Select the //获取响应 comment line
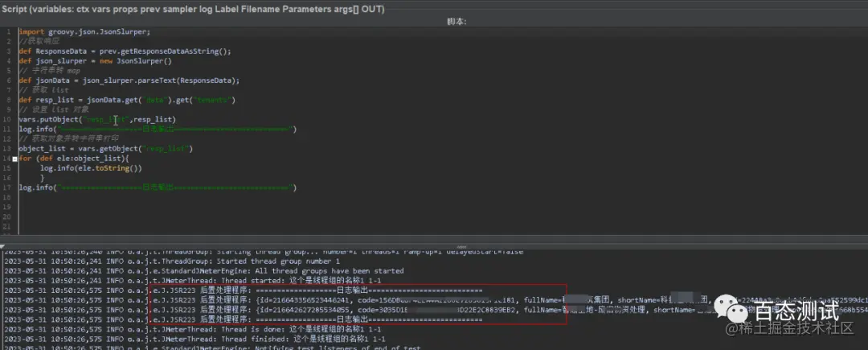This screenshot has height=350, width=868. pos(39,42)
